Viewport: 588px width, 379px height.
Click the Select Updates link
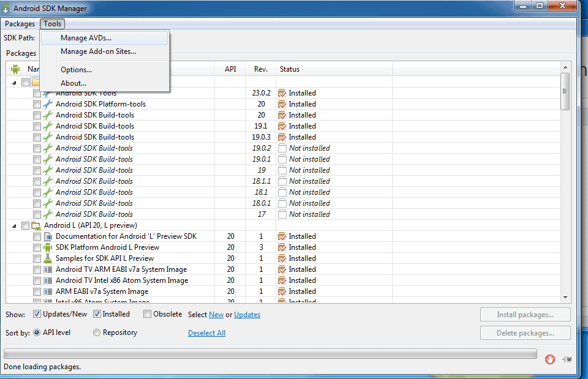click(247, 315)
